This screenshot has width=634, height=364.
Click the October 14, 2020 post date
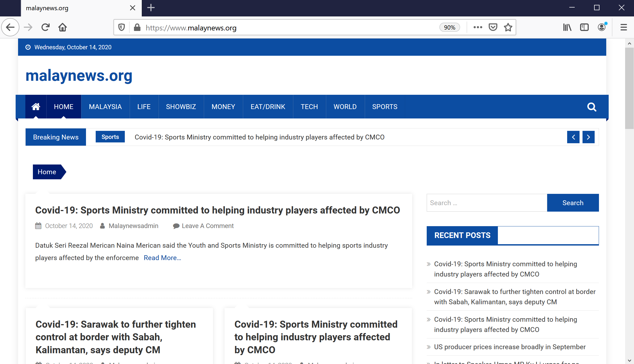69,226
